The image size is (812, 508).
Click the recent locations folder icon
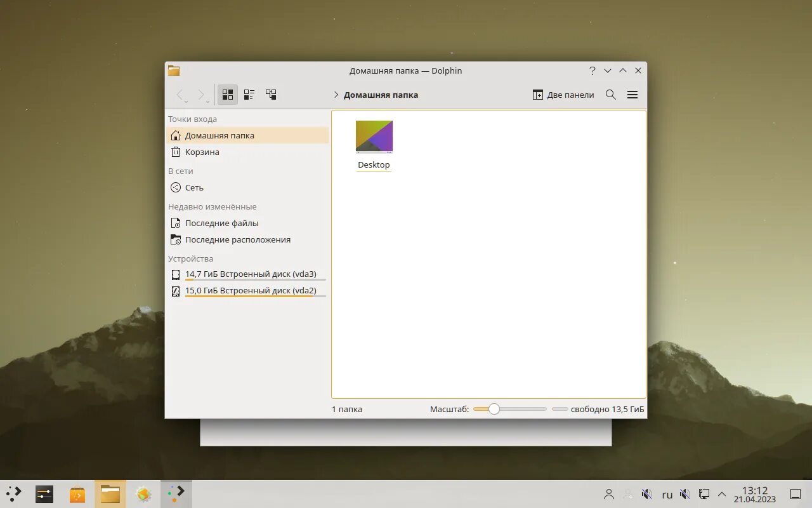(176, 239)
